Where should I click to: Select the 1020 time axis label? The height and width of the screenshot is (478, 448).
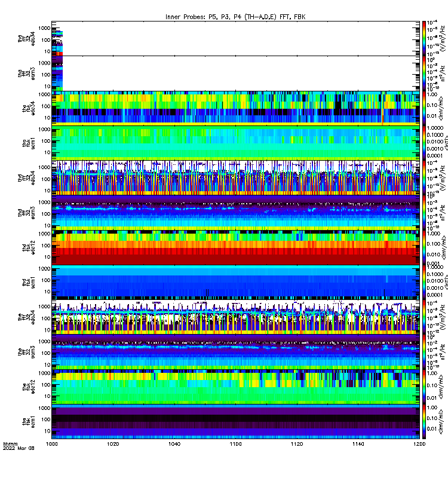coord(113,444)
